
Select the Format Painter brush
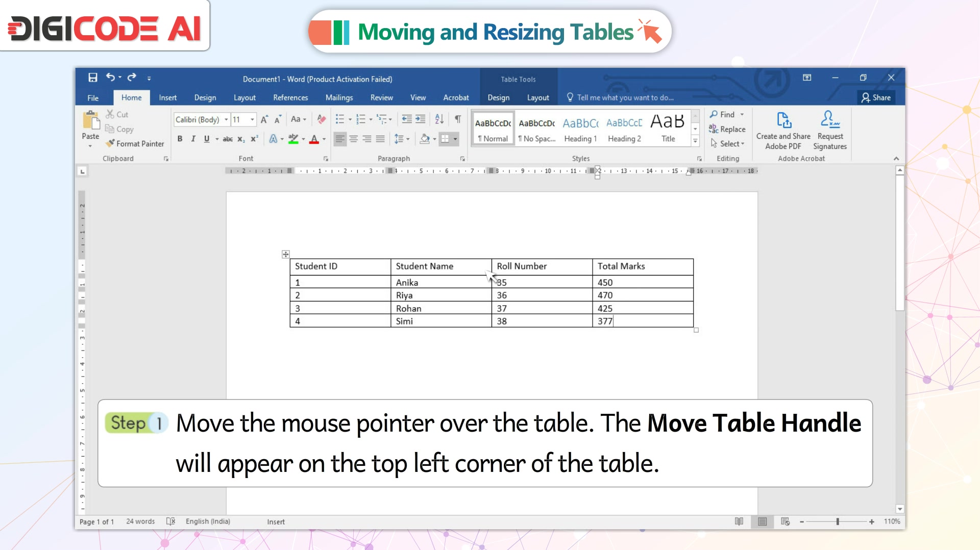[x=135, y=144]
